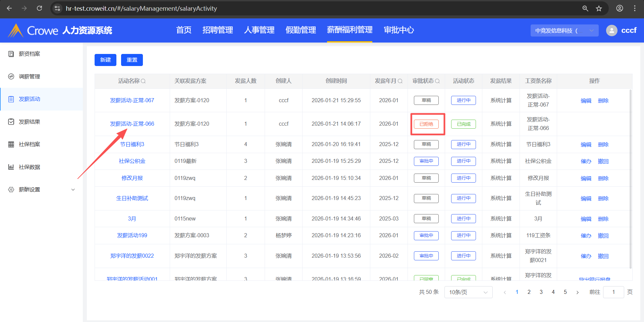Screen dimensions: 644x322
Task: Click search icon beside 活动名称 column header
Action: point(143,81)
